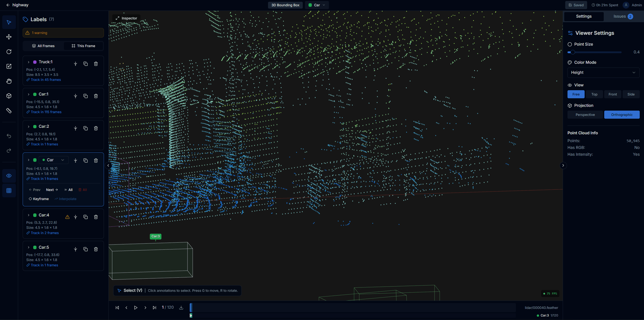Select the Move tool in the left toolbar
644x320 pixels.
click(x=9, y=37)
